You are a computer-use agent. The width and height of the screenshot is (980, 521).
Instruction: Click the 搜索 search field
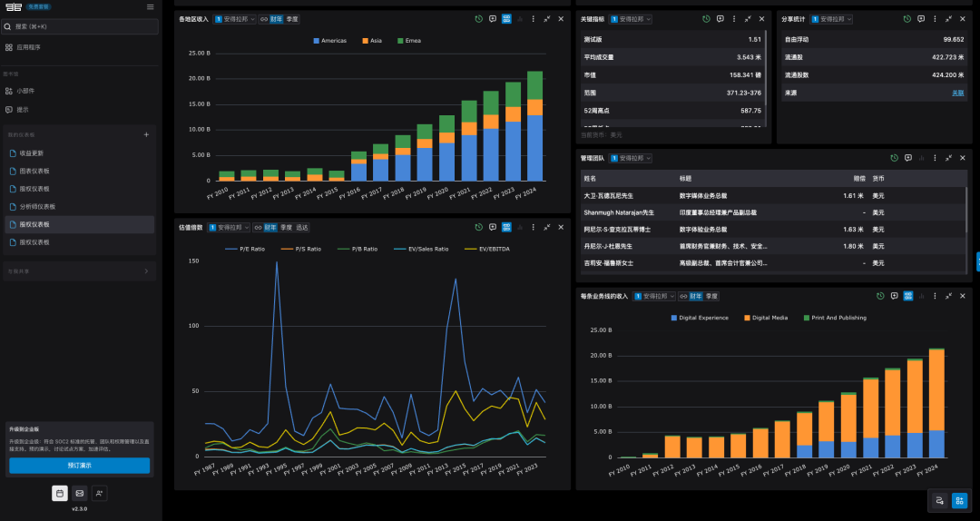(x=79, y=27)
